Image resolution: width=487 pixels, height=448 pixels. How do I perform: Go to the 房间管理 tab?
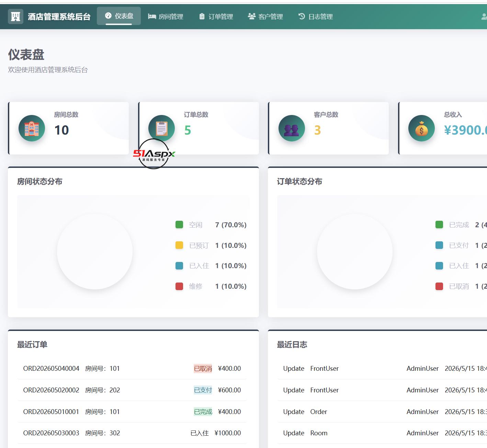click(166, 16)
